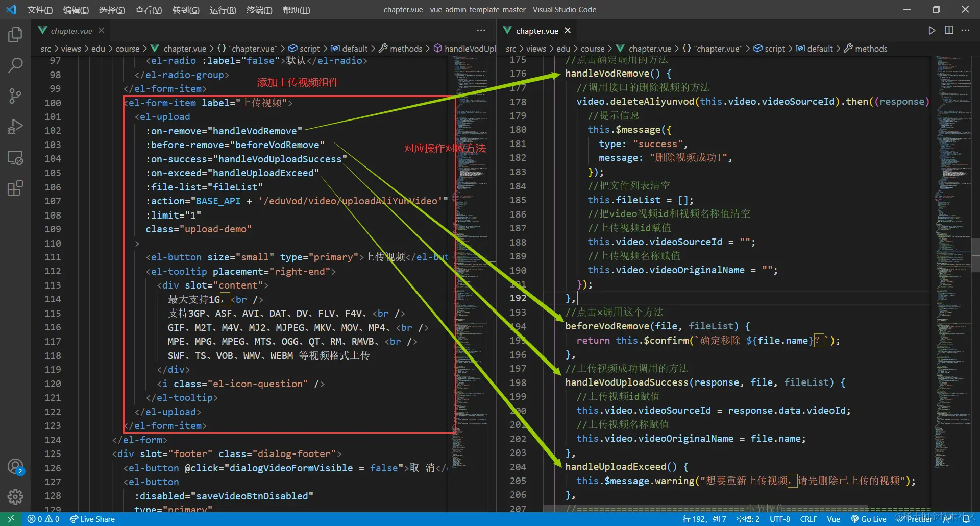Expand 'default' in right breadcrumb
The height and width of the screenshot is (526, 980).
click(x=820, y=49)
